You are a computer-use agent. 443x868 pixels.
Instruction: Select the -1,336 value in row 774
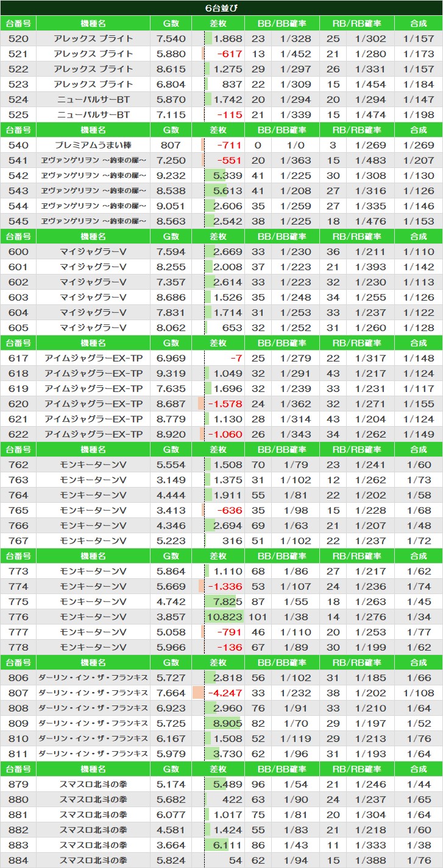(225, 586)
